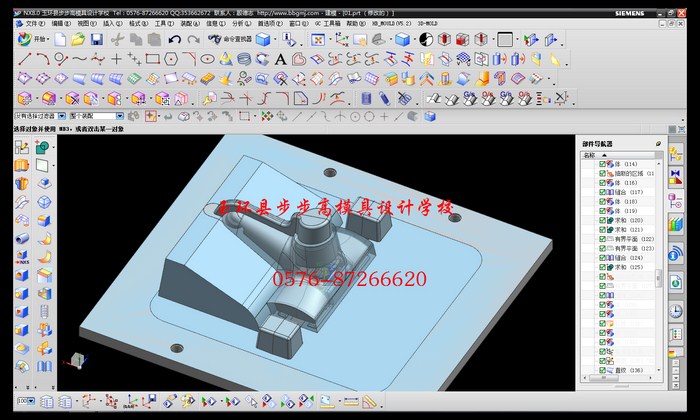Click the 名称 column header in Part Navigator
The image size is (700, 420).
pyautogui.click(x=590, y=155)
